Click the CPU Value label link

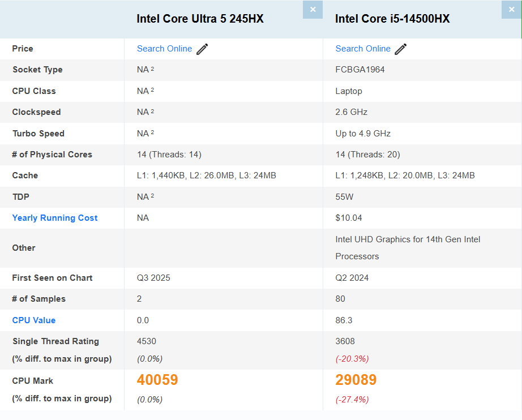point(33,320)
